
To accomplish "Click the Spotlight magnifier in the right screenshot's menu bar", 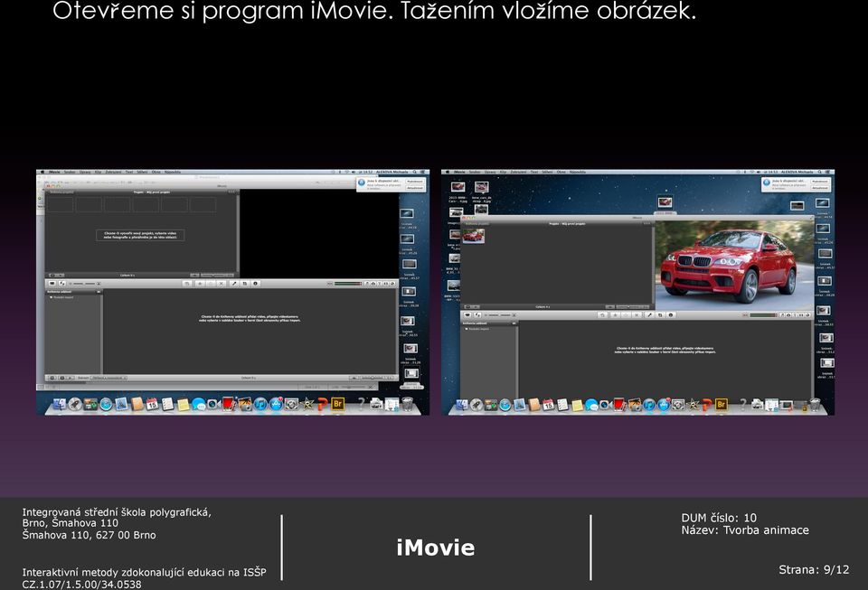I will pos(819,172).
